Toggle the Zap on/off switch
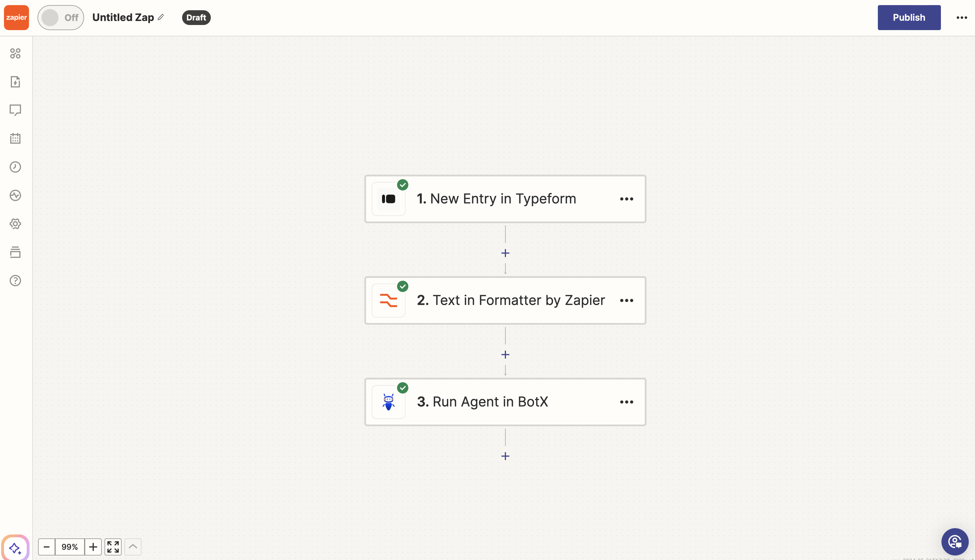This screenshot has width=975, height=560. [x=60, y=17]
